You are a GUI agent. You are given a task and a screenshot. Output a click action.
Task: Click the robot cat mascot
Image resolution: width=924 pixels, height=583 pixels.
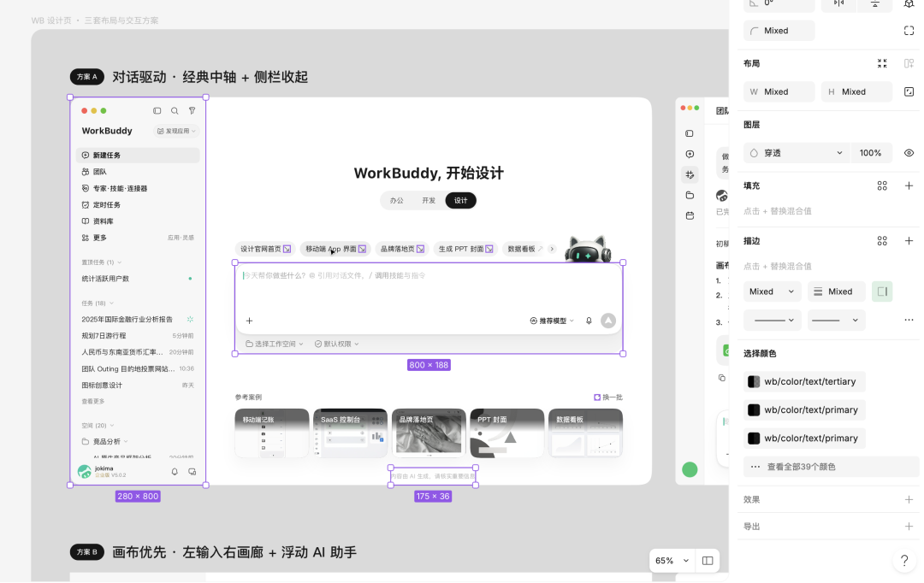point(587,249)
